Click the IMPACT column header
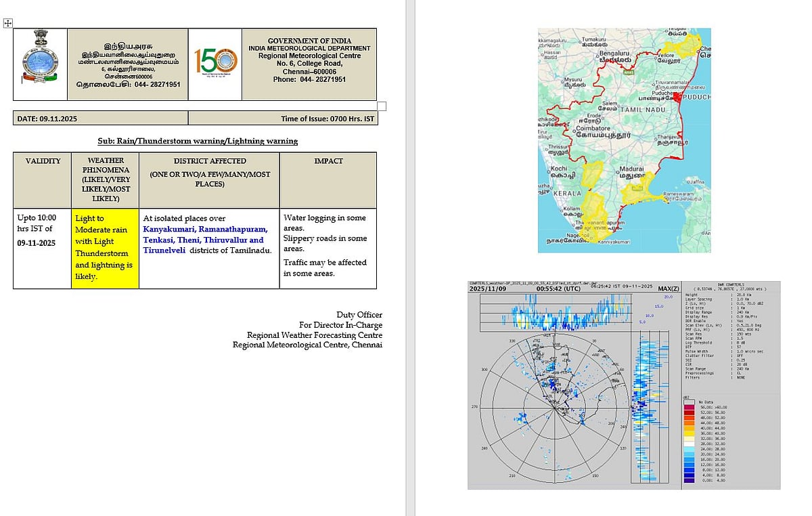812x516 pixels. click(328, 161)
